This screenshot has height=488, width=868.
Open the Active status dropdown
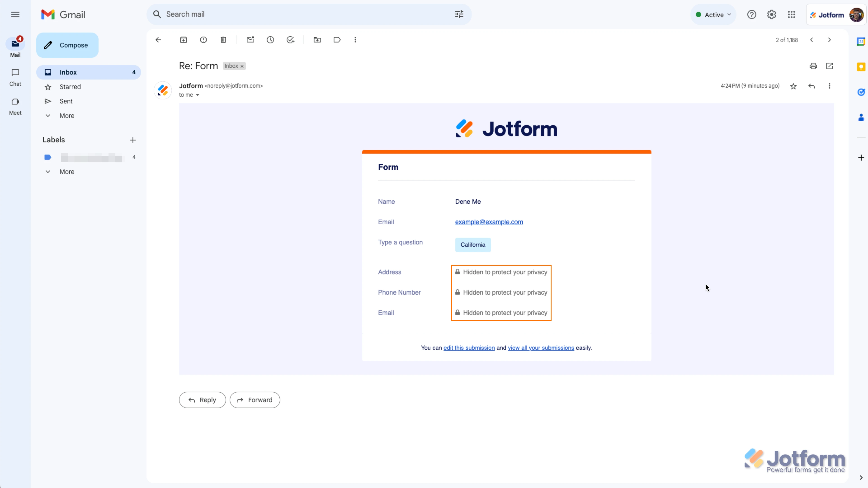713,14
